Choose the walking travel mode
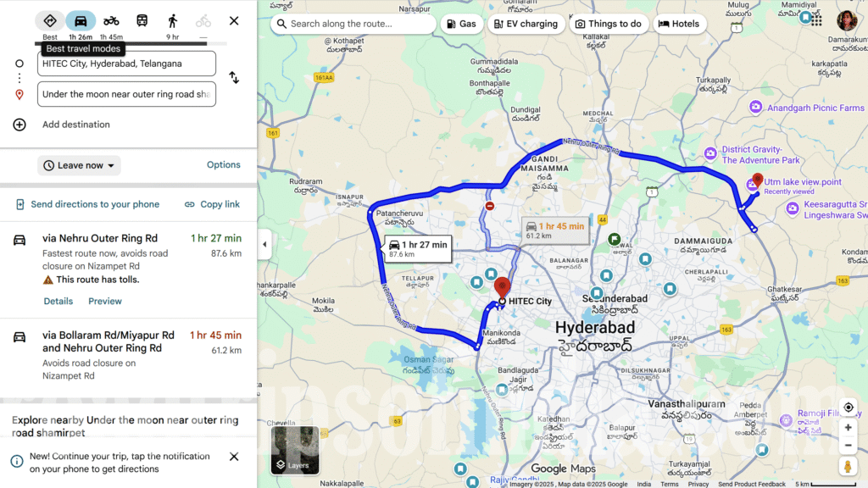868x488 pixels. pyautogui.click(x=172, y=20)
